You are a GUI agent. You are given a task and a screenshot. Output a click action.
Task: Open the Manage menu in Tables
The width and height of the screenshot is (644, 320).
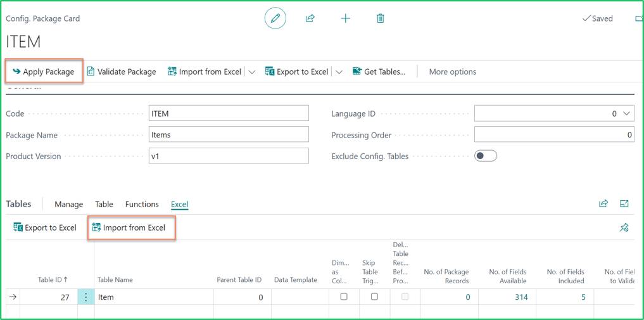(x=68, y=204)
